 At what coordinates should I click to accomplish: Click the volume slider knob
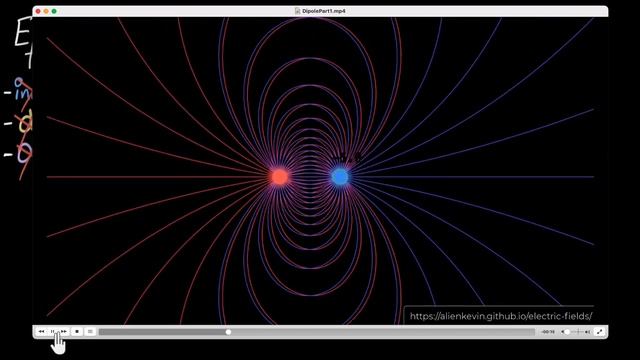pos(567,332)
